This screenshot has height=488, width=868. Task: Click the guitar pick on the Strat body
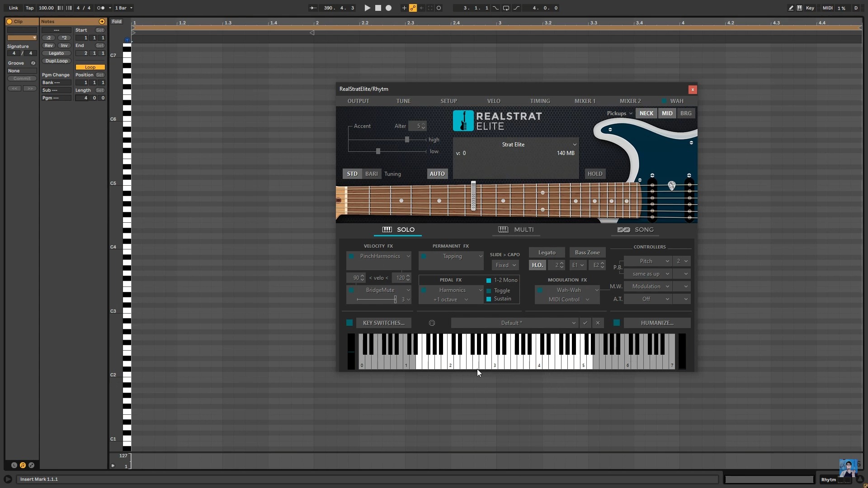(671, 185)
